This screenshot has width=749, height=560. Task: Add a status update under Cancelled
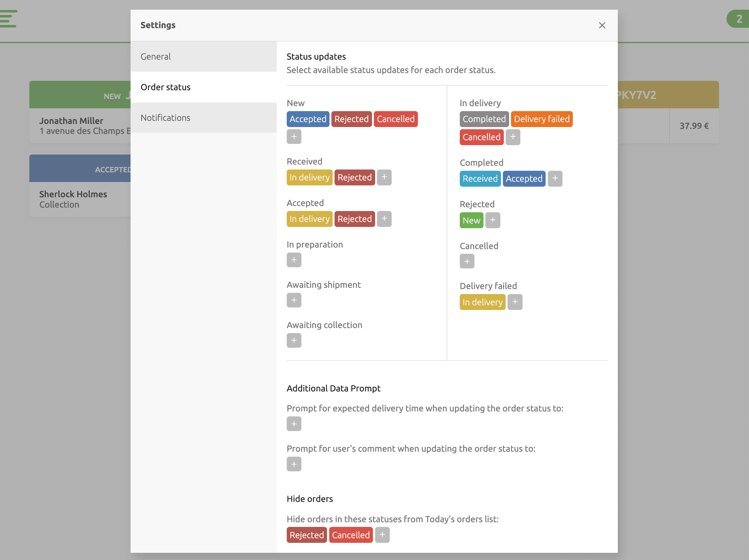point(467,261)
